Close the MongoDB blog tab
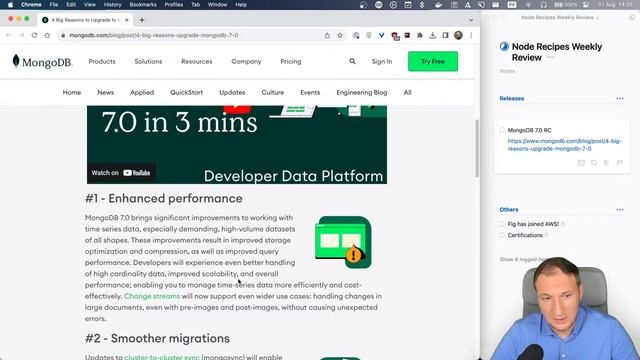 point(127,20)
